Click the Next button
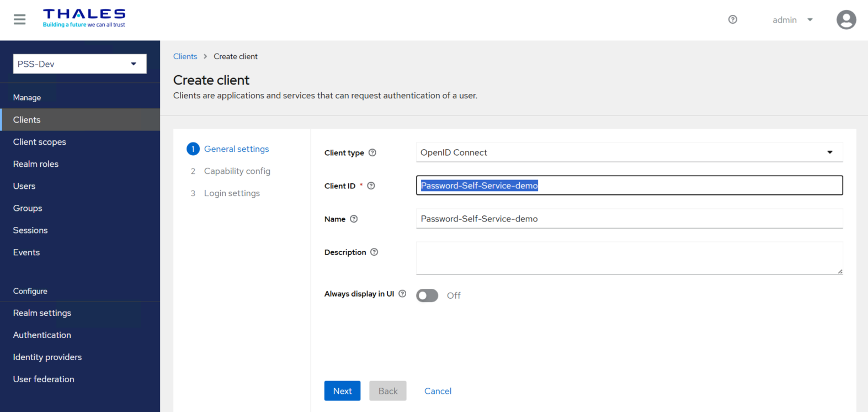The image size is (868, 412). tap(342, 391)
